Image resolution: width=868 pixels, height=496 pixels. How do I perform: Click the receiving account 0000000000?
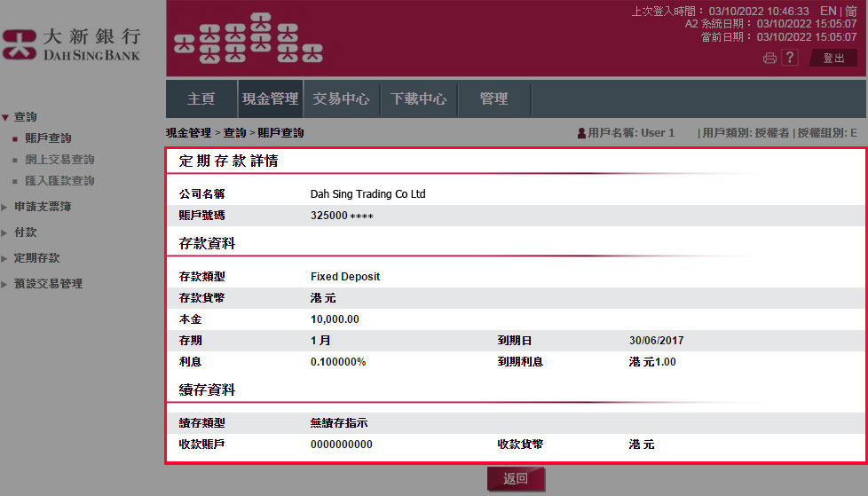pos(342,444)
